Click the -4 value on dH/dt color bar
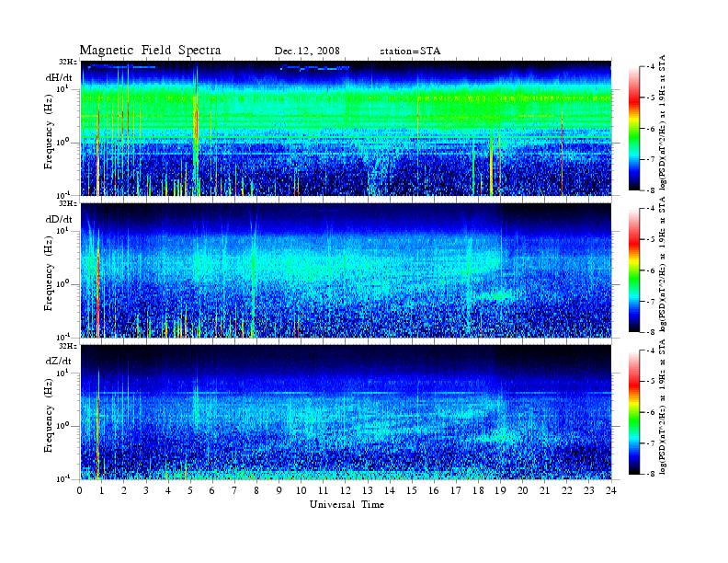 coord(651,67)
